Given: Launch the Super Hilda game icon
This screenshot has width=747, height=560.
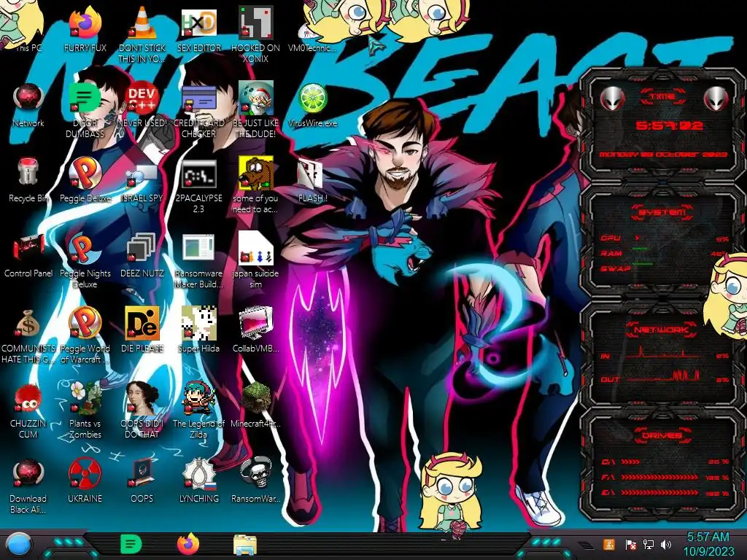Looking at the screenshot, I should click(x=198, y=324).
